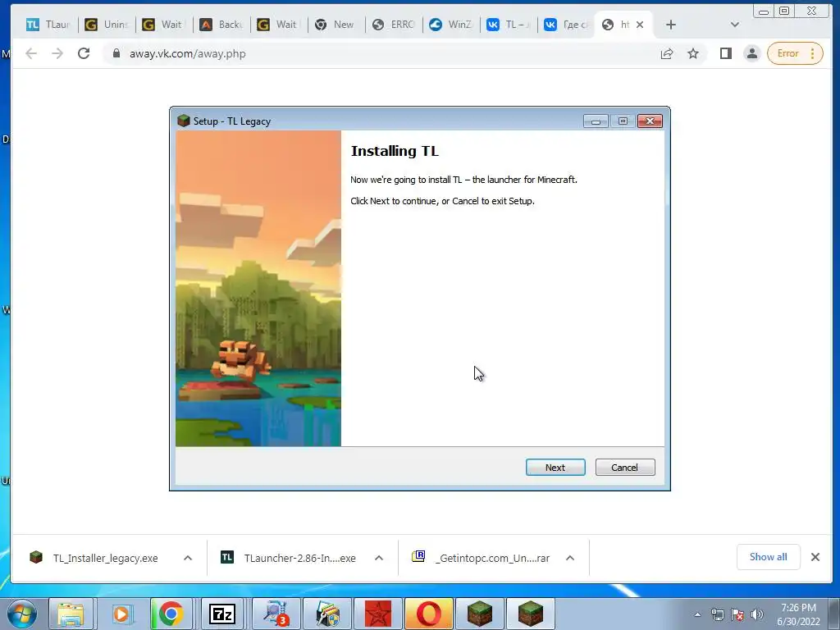Viewport: 840px width, 630px height.
Task: Share this page using the share icon
Action: click(667, 53)
